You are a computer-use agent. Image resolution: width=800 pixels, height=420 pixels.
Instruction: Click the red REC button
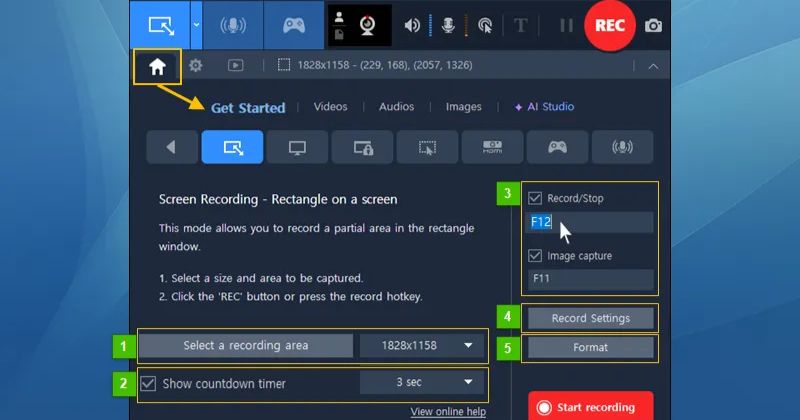(x=610, y=25)
